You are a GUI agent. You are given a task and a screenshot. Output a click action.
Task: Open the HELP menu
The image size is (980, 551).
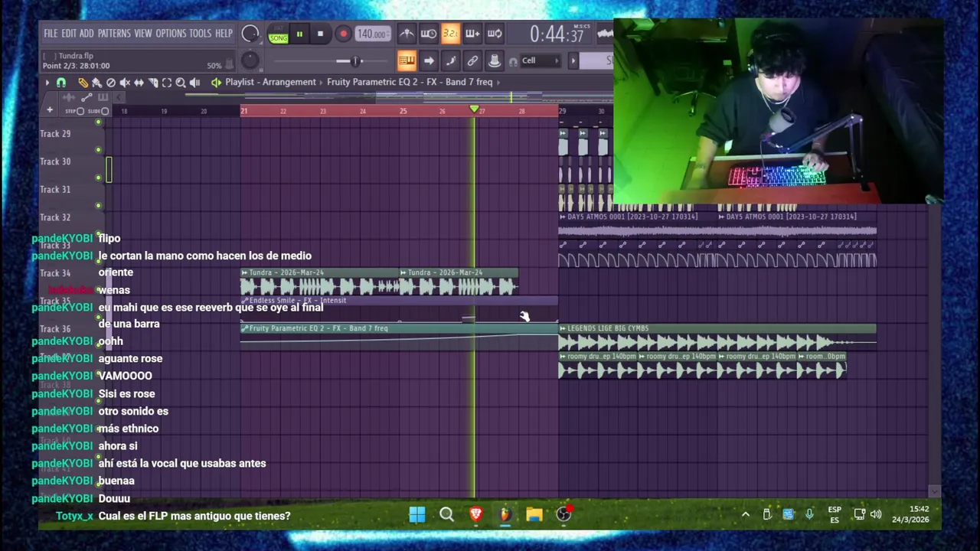coord(224,34)
